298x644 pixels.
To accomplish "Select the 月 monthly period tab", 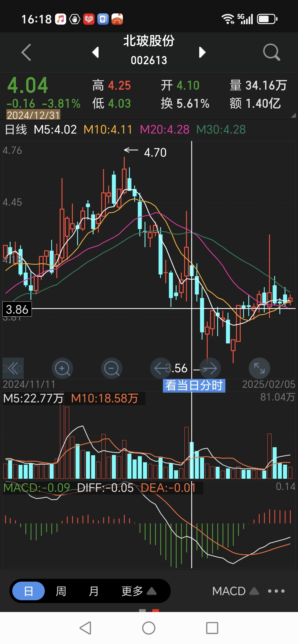I will point(93,591).
